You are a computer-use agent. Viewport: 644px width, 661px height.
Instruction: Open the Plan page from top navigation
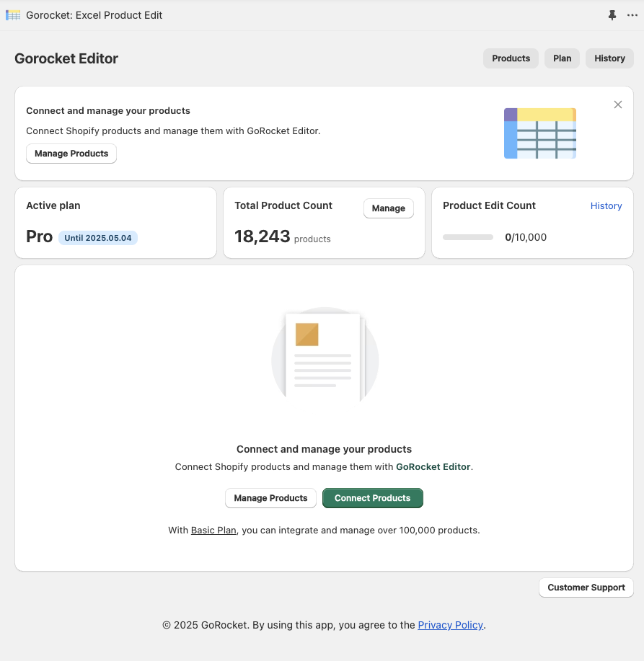[563, 58]
